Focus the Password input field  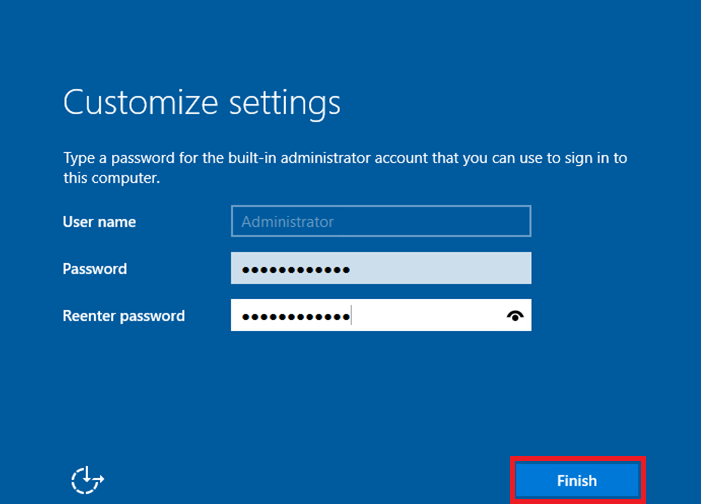[x=380, y=269]
